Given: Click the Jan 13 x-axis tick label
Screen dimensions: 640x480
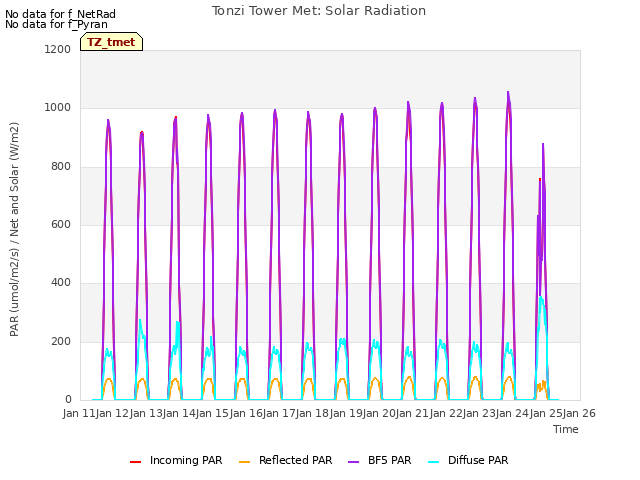Looking at the screenshot, I should (146, 413).
